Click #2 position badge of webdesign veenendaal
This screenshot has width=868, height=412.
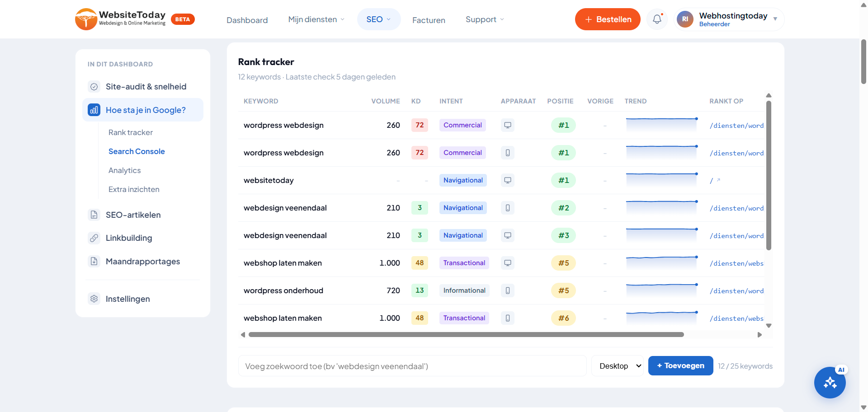(563, 208)
